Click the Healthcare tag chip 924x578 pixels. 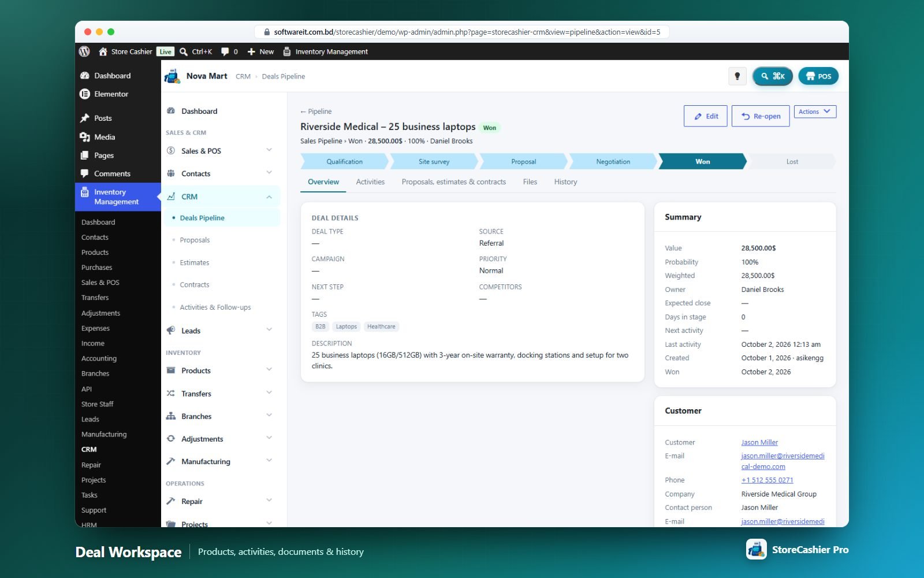381,327
